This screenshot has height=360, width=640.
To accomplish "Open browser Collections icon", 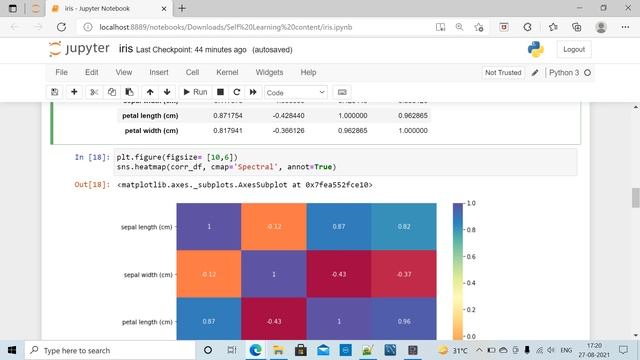I will pyautogui.click(x=576, y=27).
